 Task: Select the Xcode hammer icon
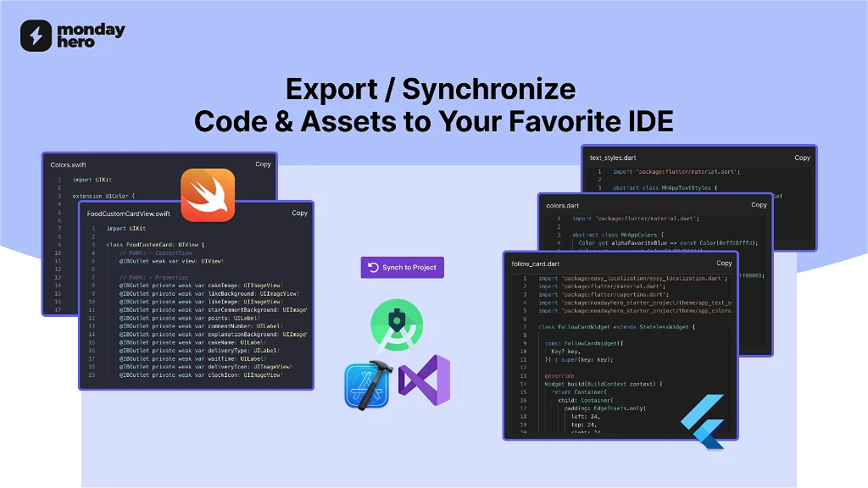click(x=367, y=385)
